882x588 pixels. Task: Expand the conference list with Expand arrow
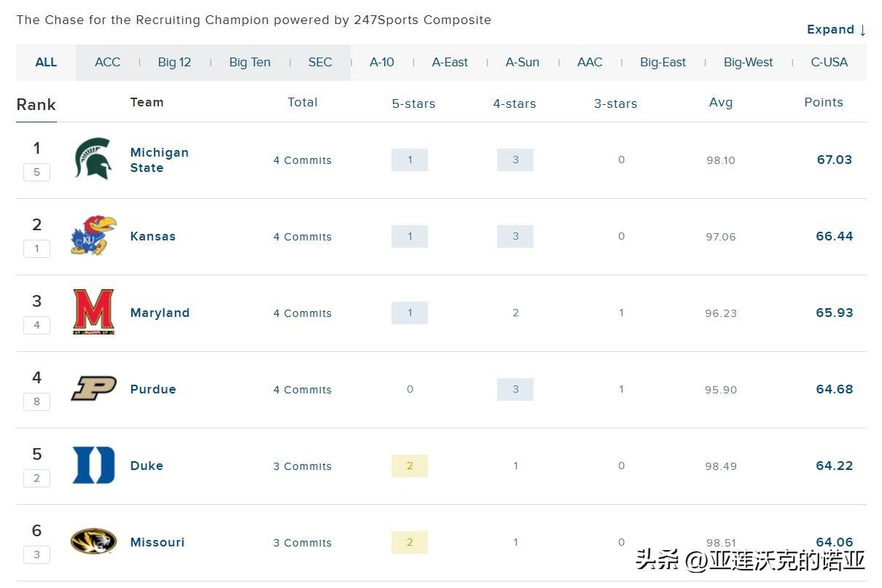836,30
